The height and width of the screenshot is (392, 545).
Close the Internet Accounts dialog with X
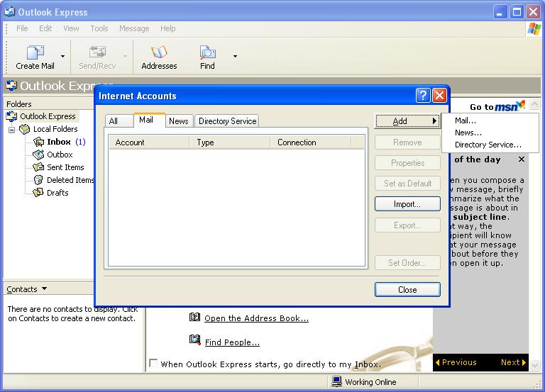click(x=439, y=95)
